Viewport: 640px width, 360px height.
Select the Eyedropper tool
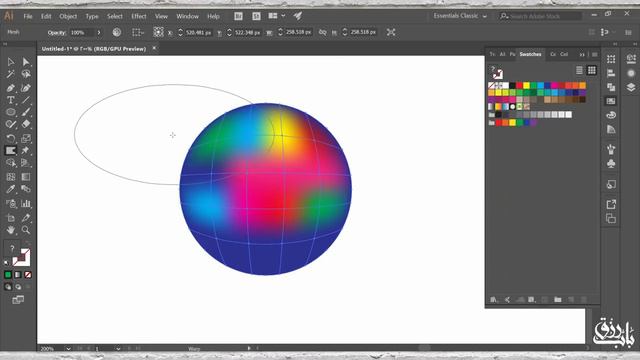(x=11, y=189)
